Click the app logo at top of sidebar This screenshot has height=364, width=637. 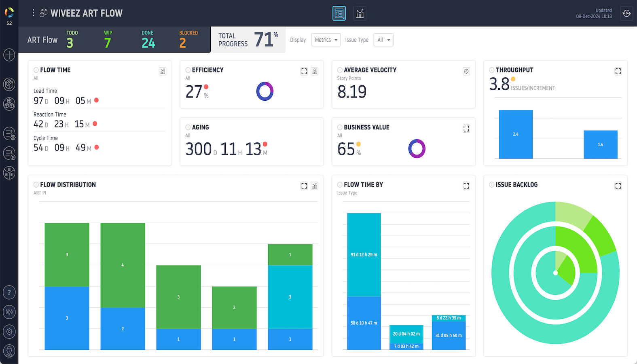pos(9,13)
